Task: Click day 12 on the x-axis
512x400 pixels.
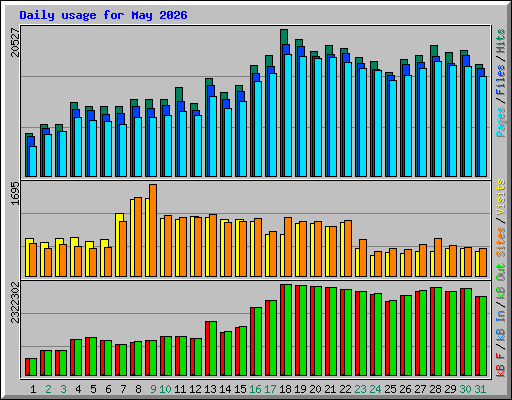Action: (195, 389)
